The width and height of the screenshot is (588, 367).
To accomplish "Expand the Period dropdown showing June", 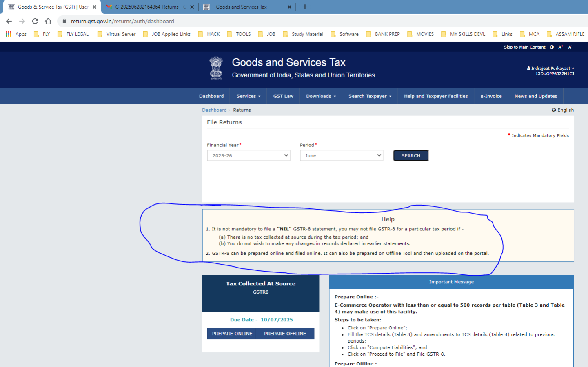I will click(342, 156).
